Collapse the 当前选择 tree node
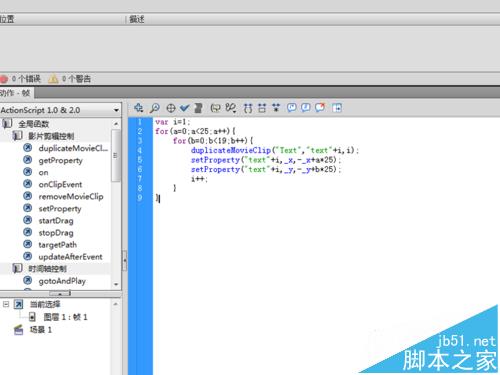500x375 pixels. (x=6, y=304)
